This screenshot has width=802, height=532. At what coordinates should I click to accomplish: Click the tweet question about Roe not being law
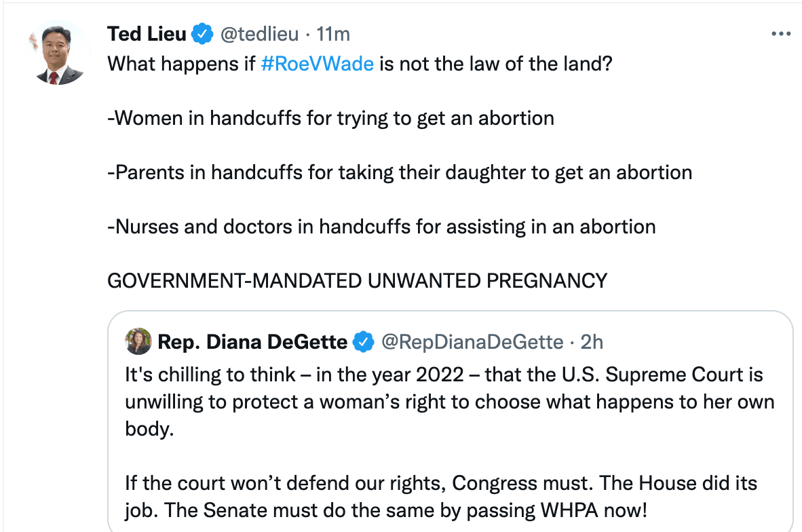tap(358, 63)
